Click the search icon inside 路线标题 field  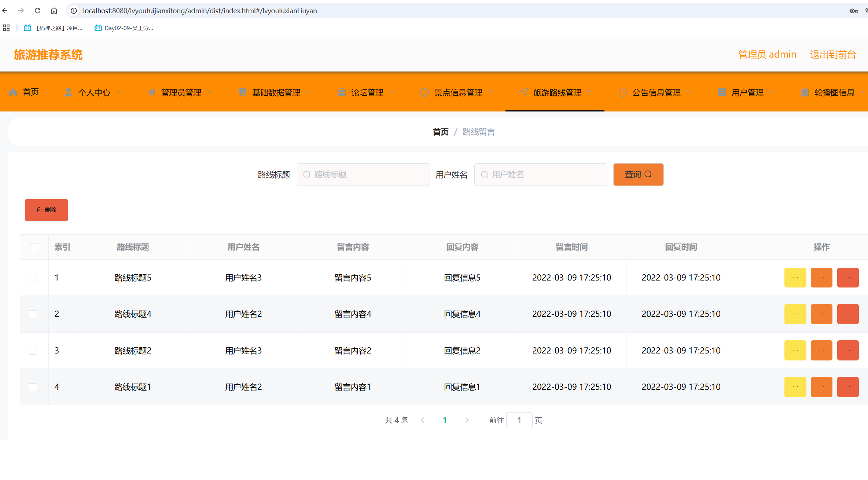pos(307,175)
